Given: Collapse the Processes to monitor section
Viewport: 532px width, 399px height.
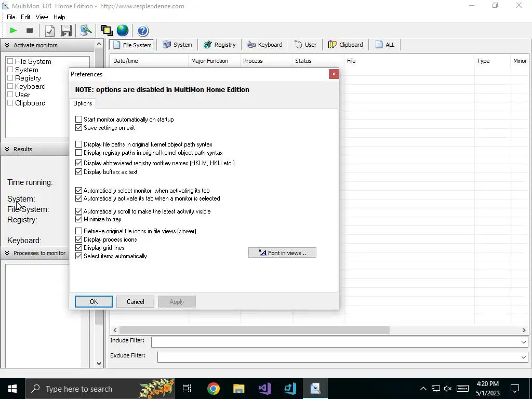Looking at the screenshot, I should click(x=7, y=253).
